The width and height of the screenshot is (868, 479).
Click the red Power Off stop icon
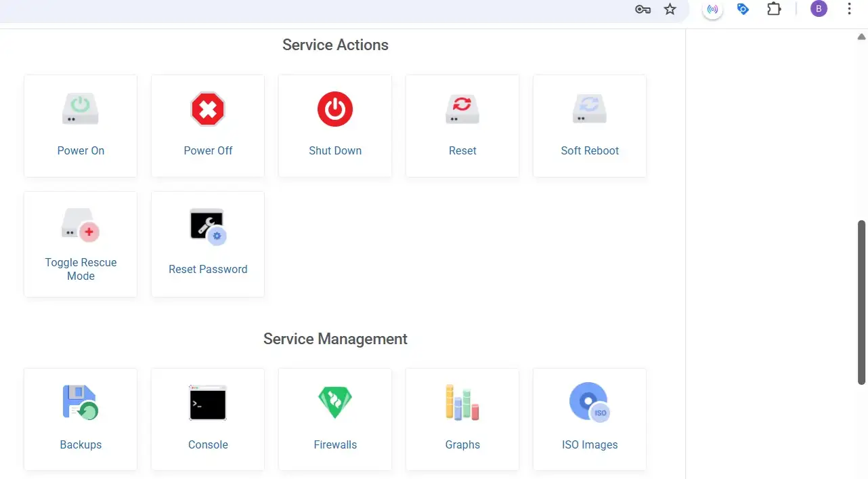coord(208,109)
